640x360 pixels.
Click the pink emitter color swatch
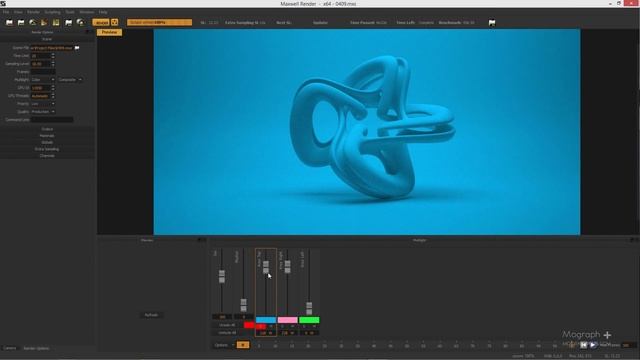tap(288, 320)
